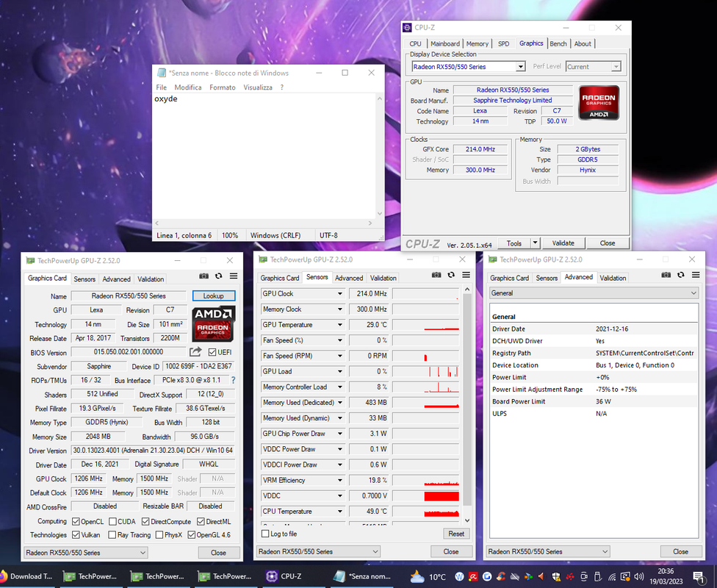This screenshot has height=588, width=717.
Task: Open GPU selector dropdown in Graphics Card window
Action: pos(85,553)
